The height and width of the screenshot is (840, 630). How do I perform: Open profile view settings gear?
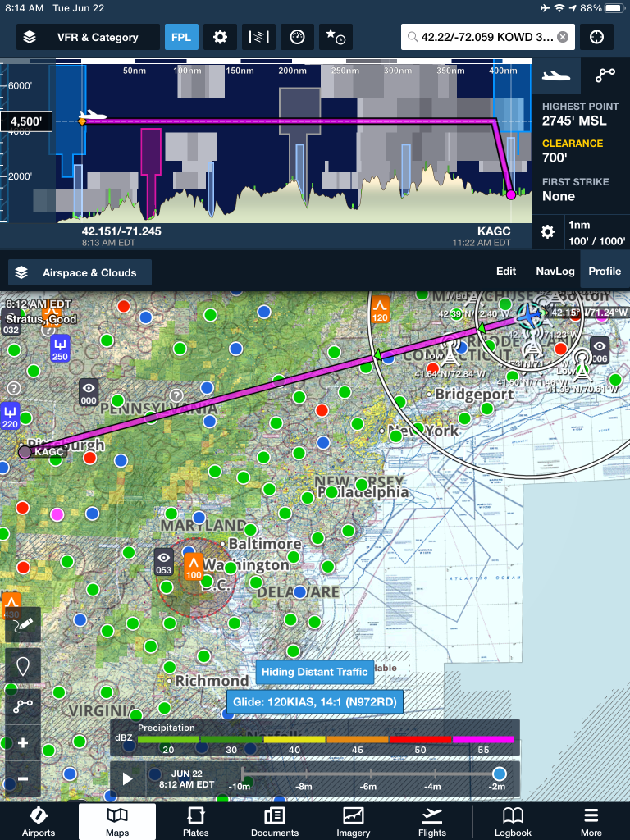pyautogui.click(x=548, y=232)
